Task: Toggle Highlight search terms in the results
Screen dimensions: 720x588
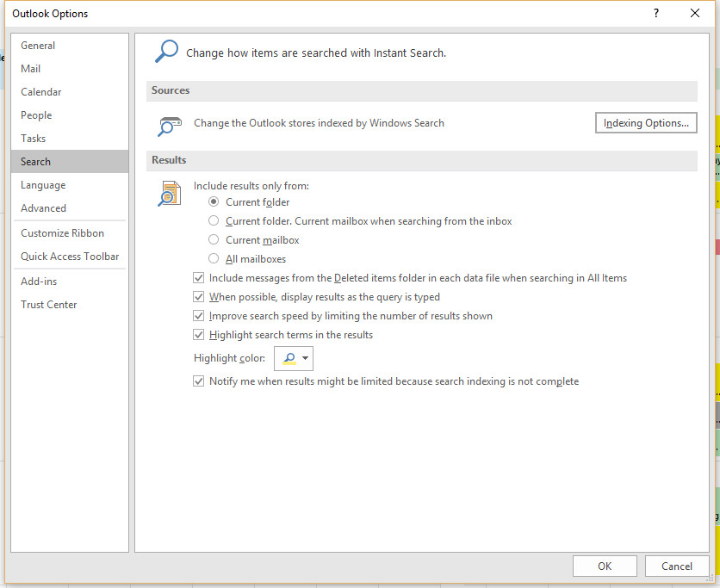Action: [x=198, y=335]
